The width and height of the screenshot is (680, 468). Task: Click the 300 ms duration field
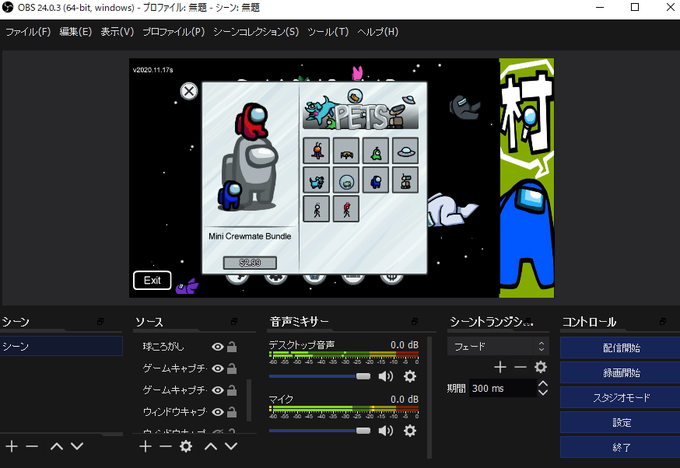(502, 388)
